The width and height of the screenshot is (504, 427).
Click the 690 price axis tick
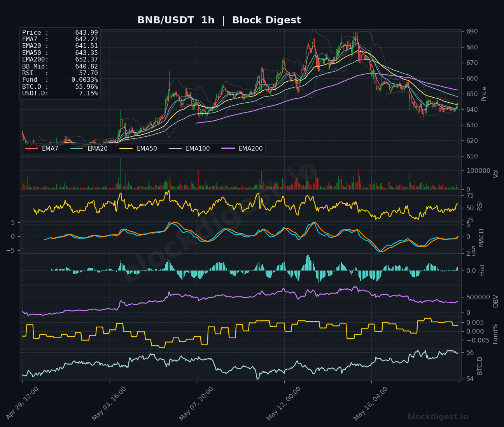472,32
